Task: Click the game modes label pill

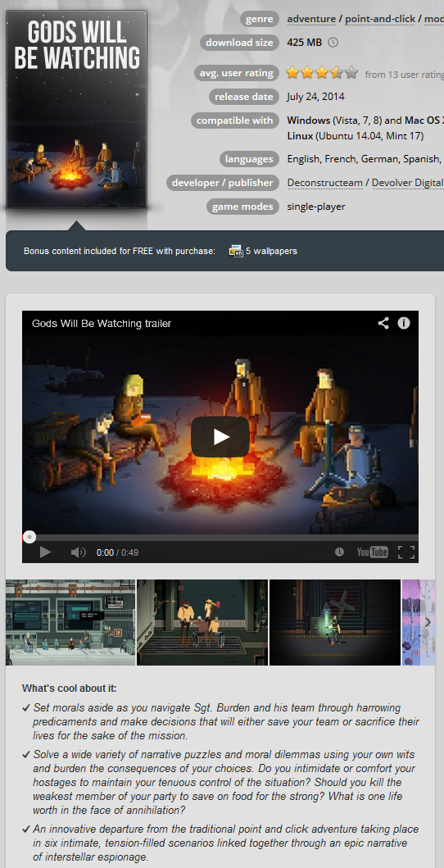Action: (x=242, y=207)
